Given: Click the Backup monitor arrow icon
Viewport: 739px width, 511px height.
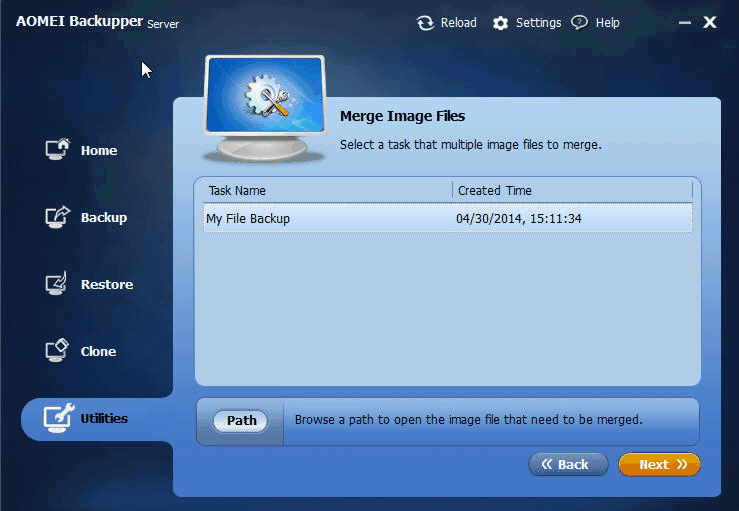Looking at the screenshot, I should point(57,217).
